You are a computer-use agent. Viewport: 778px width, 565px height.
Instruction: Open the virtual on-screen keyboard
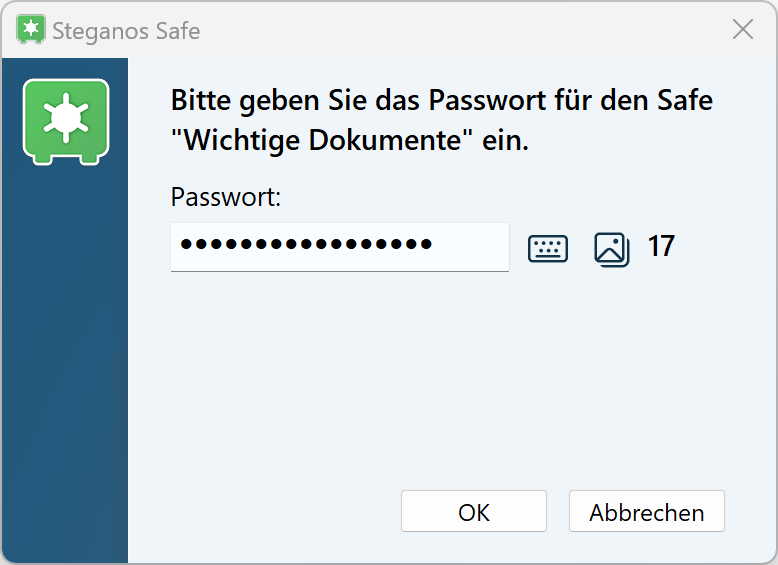pyautogui.click(x=548, y=248)
